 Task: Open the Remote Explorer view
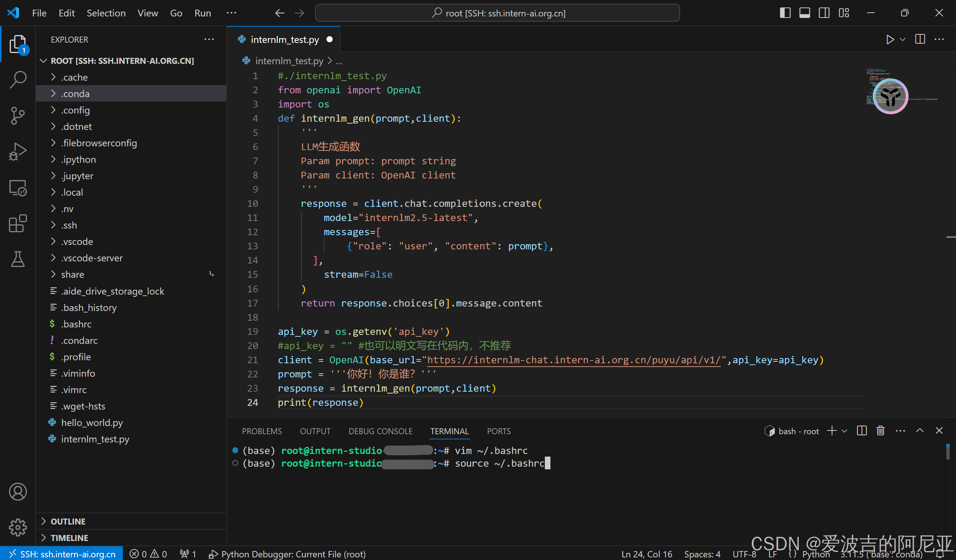(x=18, y=187)
